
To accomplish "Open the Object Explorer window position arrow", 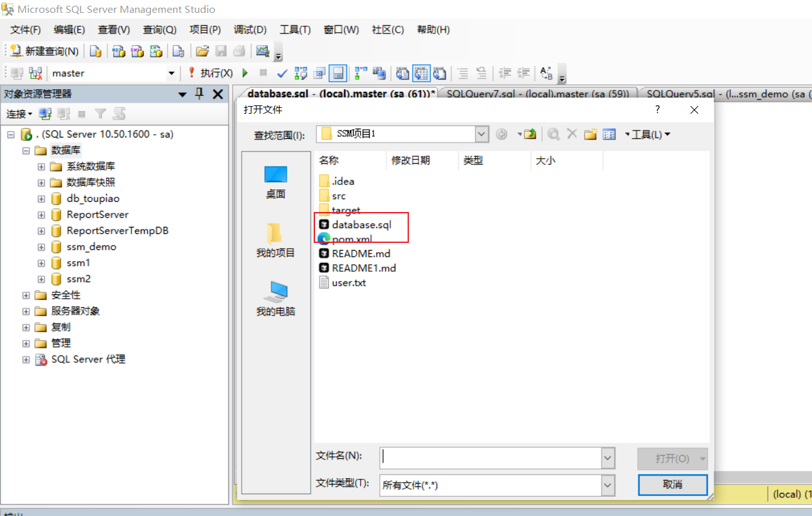I will tap(183, 94).
